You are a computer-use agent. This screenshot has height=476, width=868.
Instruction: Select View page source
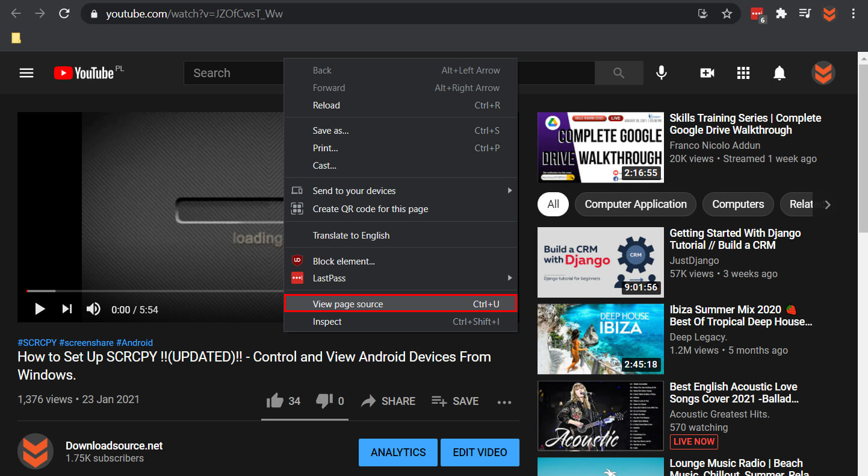pos(401,304)
